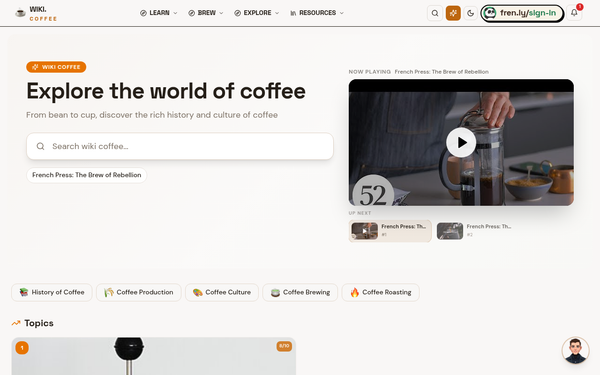Viewport: 600px width, 375px height.
Task: Open the notifications bell
Action: point(574,13)
